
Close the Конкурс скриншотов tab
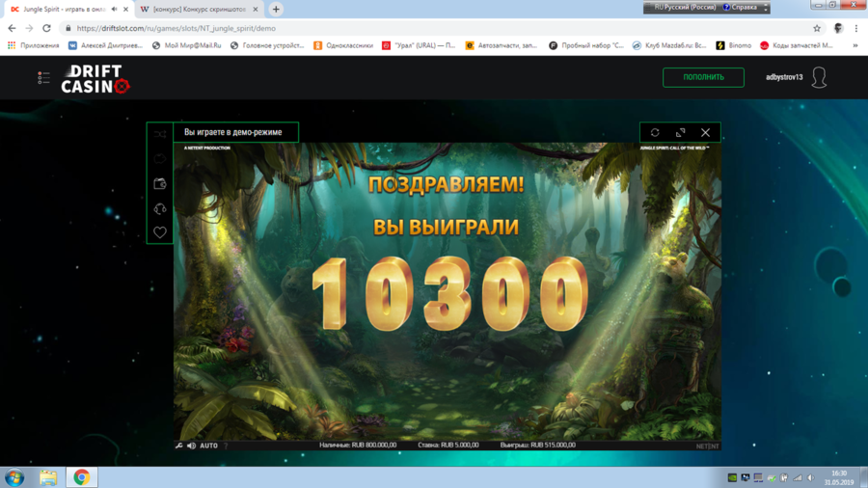256,10
